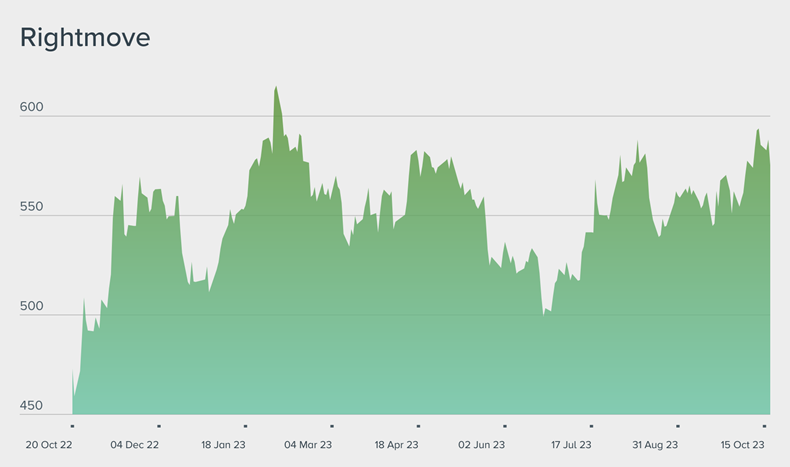790x467 pixels.
Task: Click the 04 Mar 23 date label
Action: (x=308, y=445)
